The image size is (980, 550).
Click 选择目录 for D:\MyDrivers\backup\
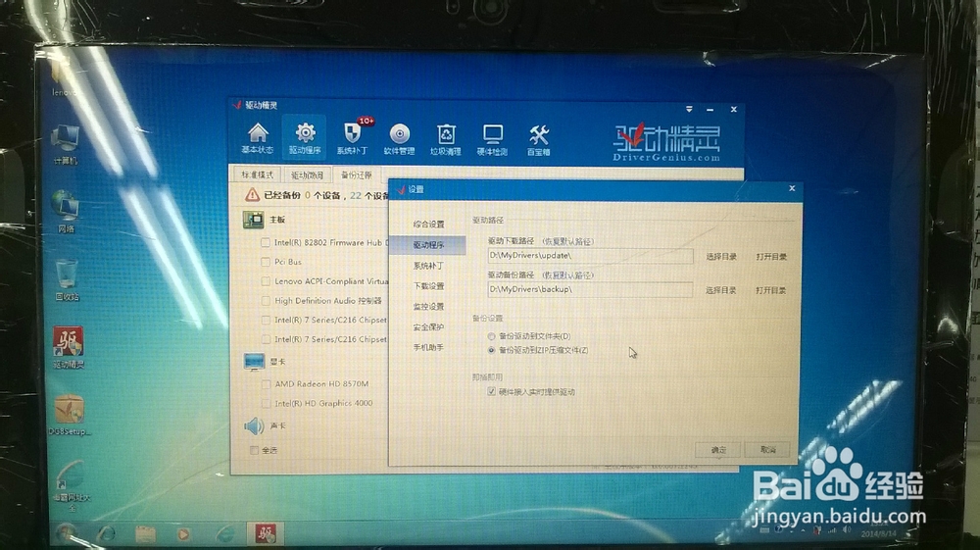click(x=720, y=290)
